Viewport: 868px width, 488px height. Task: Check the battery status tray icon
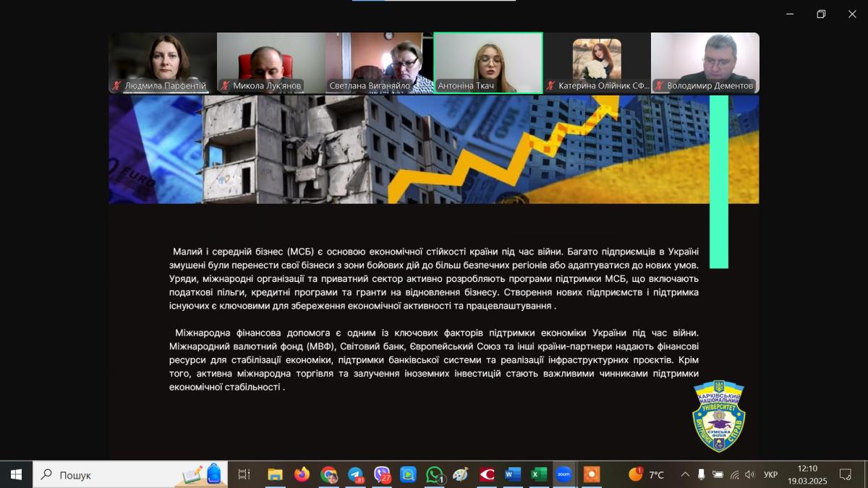pyautogui.click(x=718, y=474)
